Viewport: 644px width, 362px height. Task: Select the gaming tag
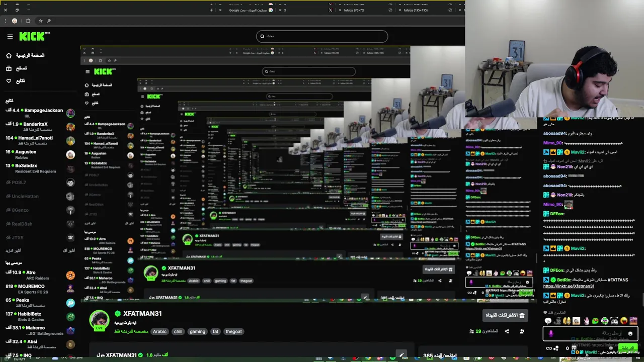[x=197, y=332]
